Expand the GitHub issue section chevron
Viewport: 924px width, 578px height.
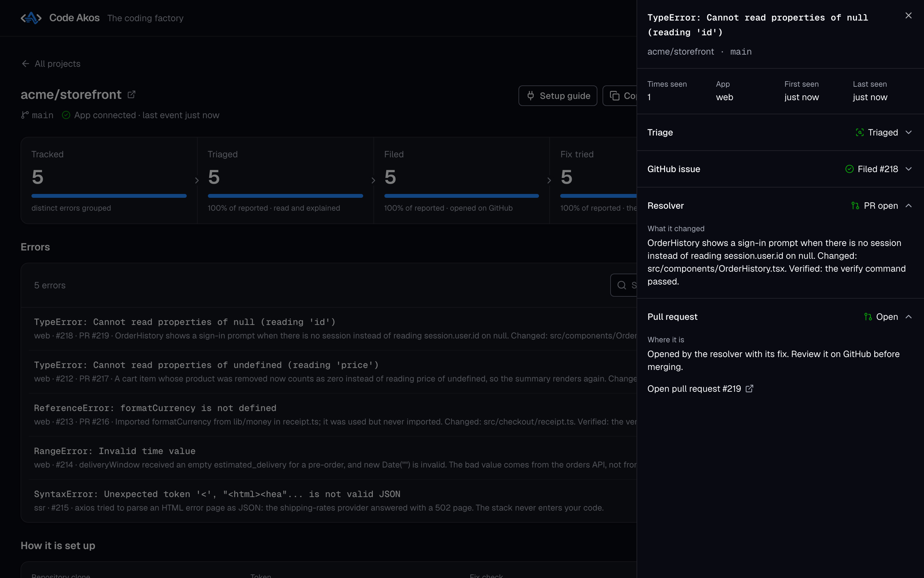909,169
